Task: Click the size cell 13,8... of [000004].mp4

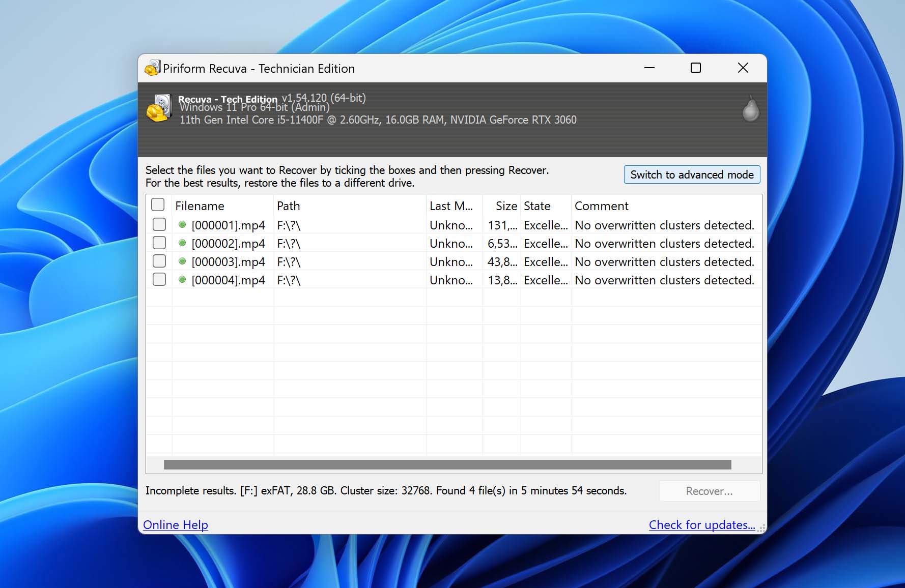Action: tap(502, 280)
